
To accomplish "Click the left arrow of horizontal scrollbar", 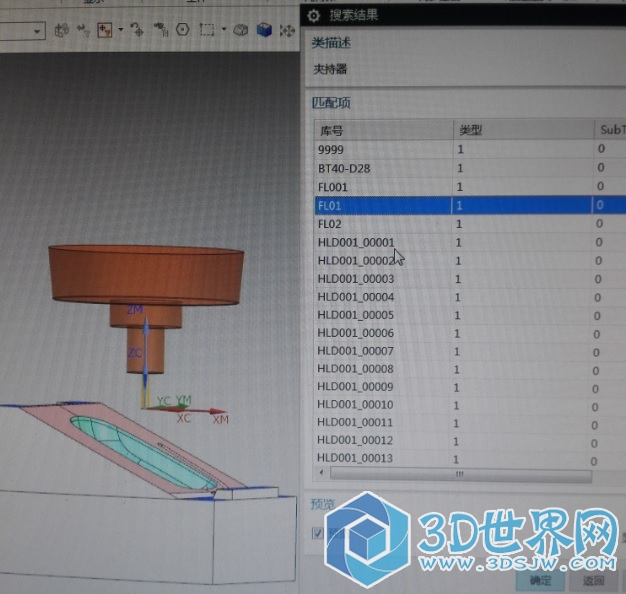I will tap(322, 473).
